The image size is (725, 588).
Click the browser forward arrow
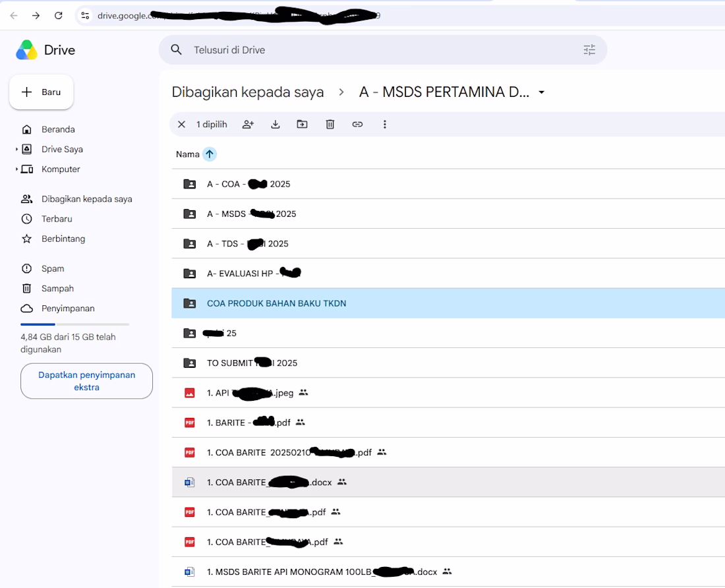[x=36, y=16]
